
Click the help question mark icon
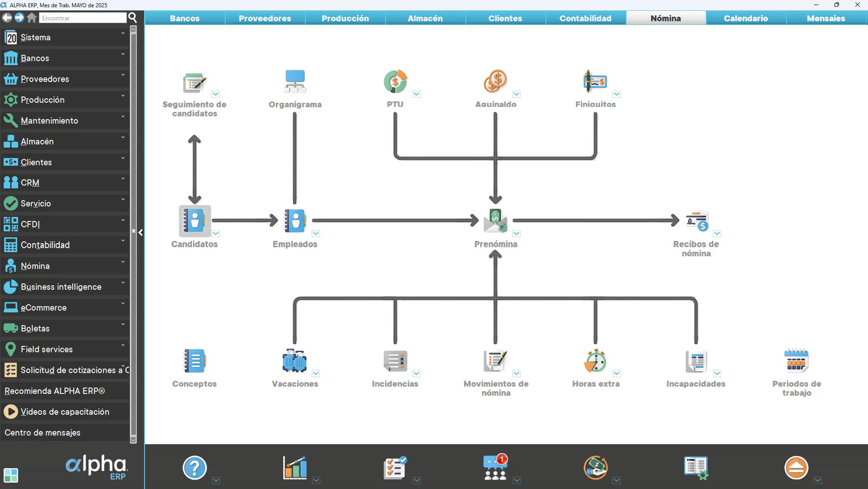(x=195, y=468)
